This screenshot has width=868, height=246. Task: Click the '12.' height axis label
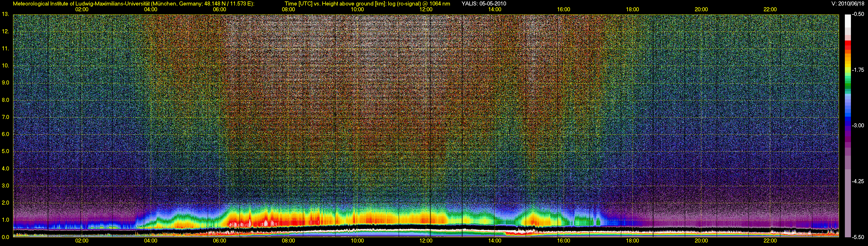(x=5, y=31)
